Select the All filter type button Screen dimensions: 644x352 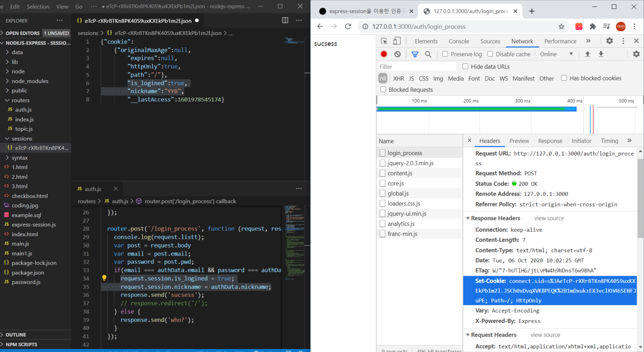[383, 78]
